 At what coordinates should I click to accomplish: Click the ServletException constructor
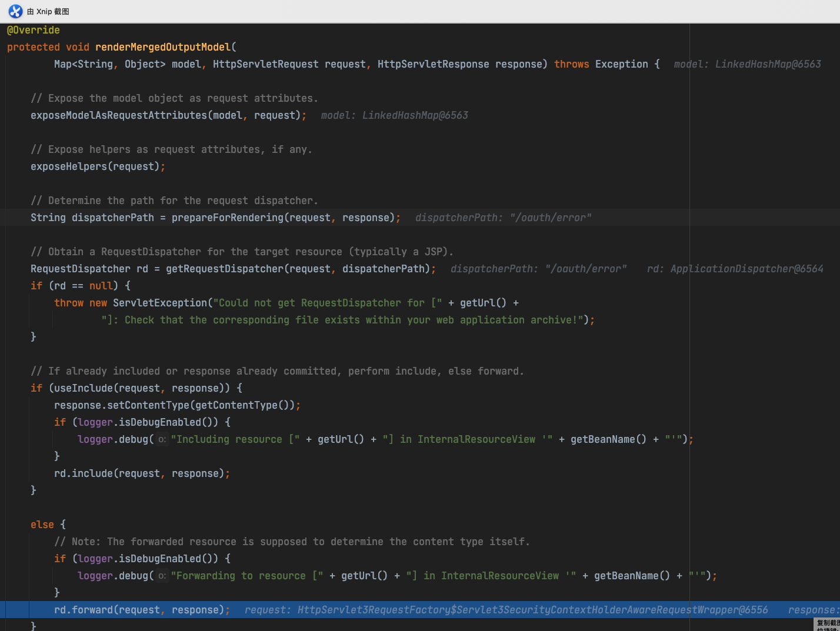click(160, 303)
